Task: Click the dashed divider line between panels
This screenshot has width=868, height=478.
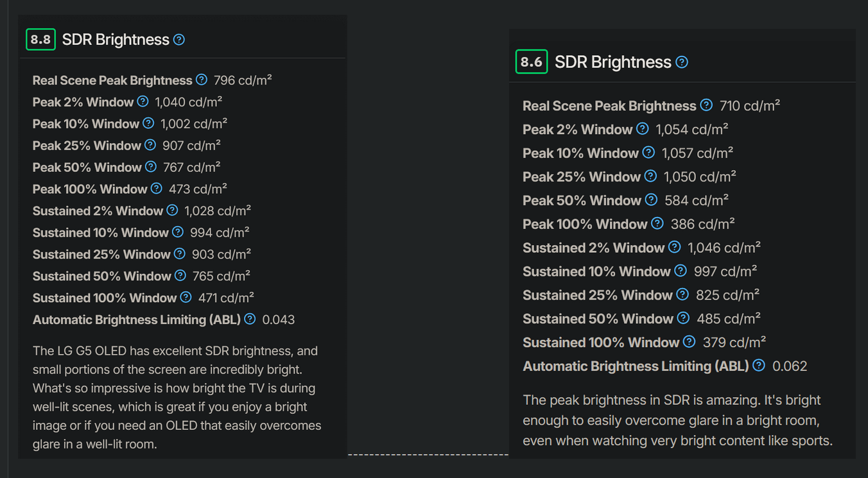Action: (428, 454)
